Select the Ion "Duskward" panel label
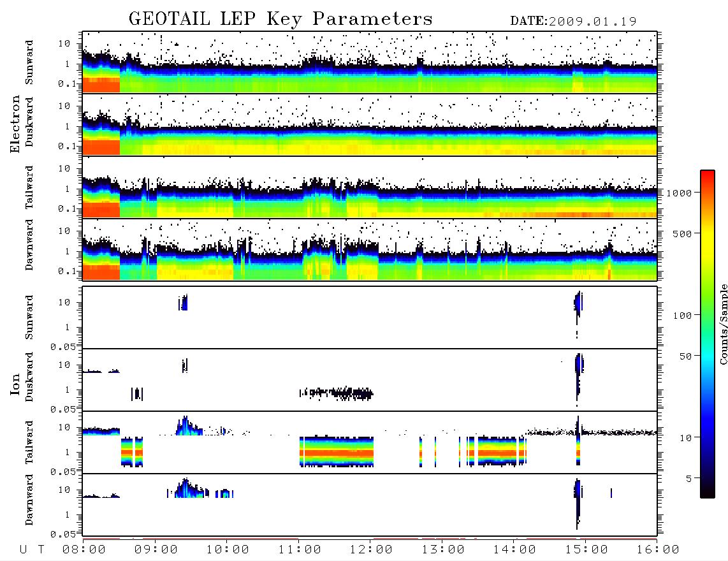728x561 pixels. tap(29, 377)
